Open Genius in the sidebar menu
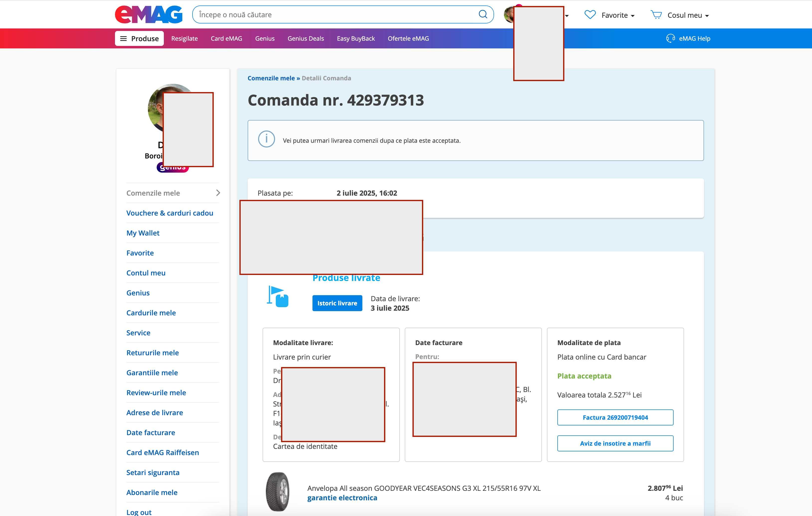The height and width of the screenshot is (516, 812). (138, 293)
